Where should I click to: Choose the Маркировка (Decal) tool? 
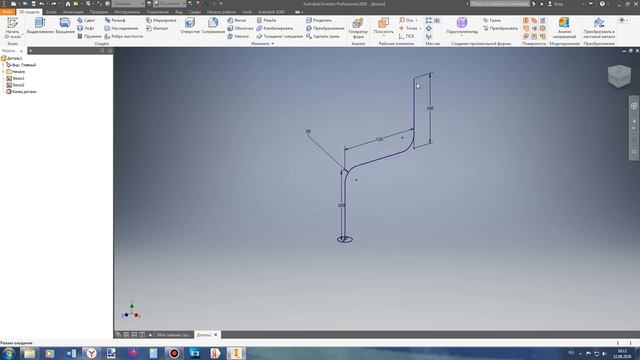click(x=161, y=20)
